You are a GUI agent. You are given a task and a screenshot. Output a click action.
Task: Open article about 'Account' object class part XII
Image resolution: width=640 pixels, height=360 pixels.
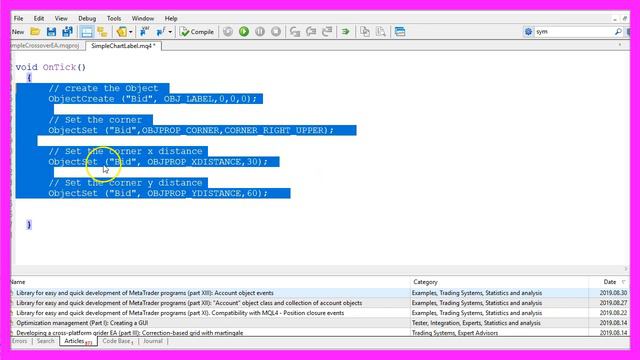(x=189, y=303)
